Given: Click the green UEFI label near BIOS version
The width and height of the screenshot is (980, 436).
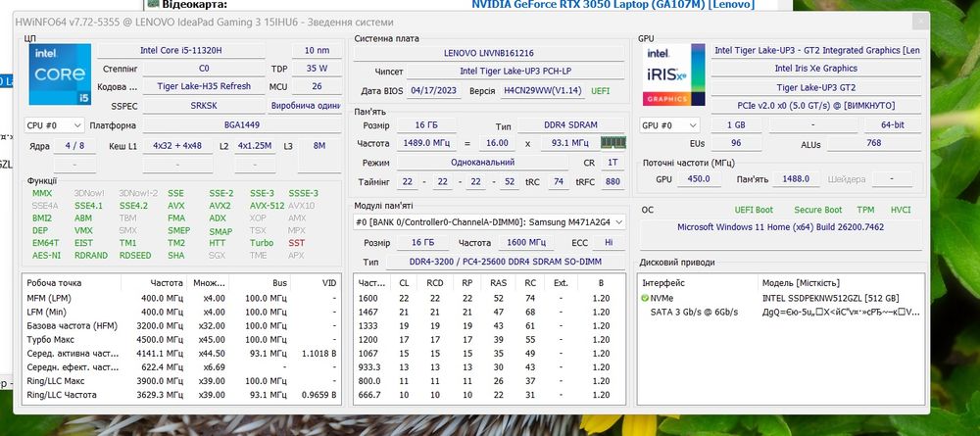Looking at the screenshot, I should coord(601,91).
